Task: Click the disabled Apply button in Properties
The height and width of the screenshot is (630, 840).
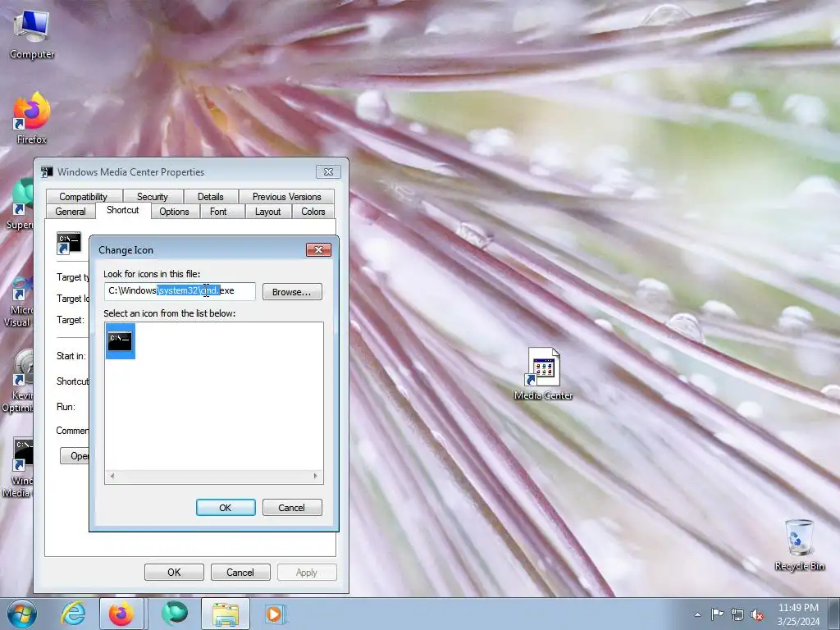Action: (307, 572)
